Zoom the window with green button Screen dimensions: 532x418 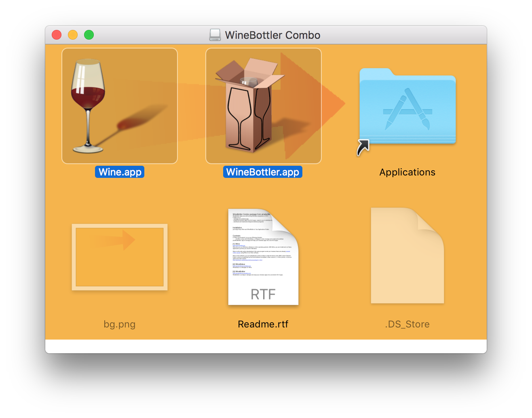[89, 35]
